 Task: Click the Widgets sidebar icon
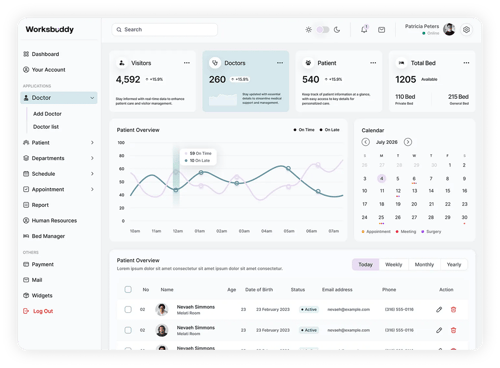pos(26,295)
